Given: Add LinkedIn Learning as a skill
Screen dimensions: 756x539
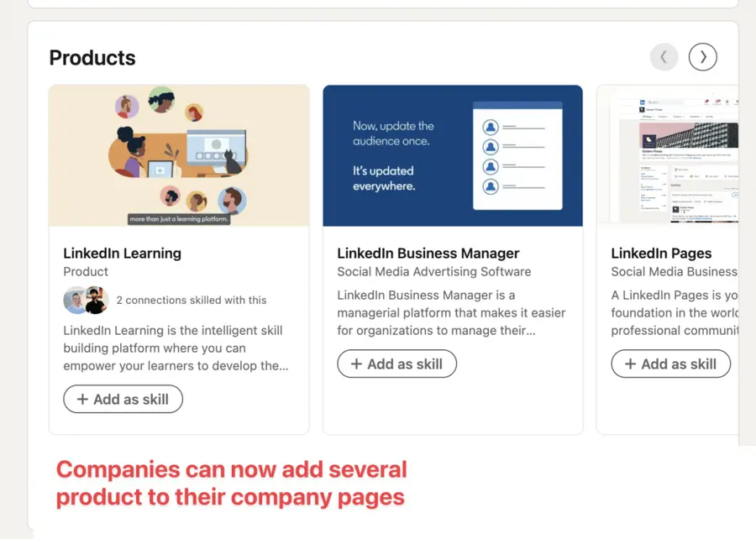Looking at the screenshot, I should point(123,399).
